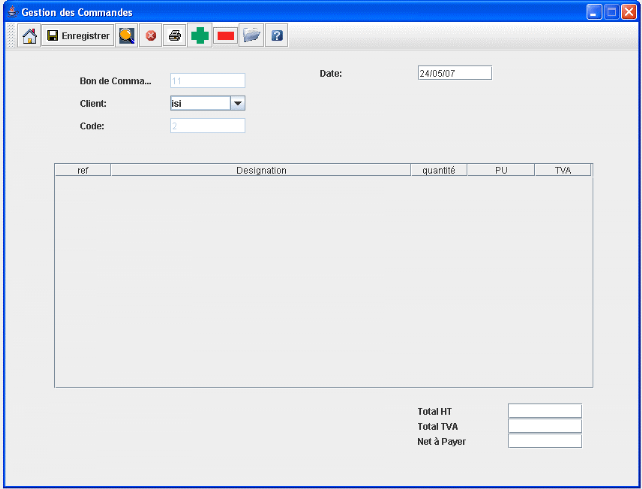Expand the Client combo box arrow
Image resolution: width=642 pixels, height=489 pixels.
tap(238, 103)
